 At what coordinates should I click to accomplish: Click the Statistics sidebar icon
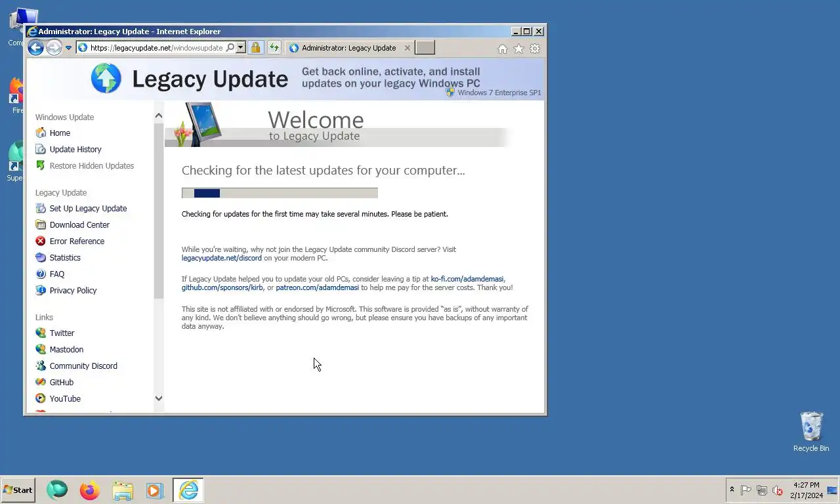(41, 257)
